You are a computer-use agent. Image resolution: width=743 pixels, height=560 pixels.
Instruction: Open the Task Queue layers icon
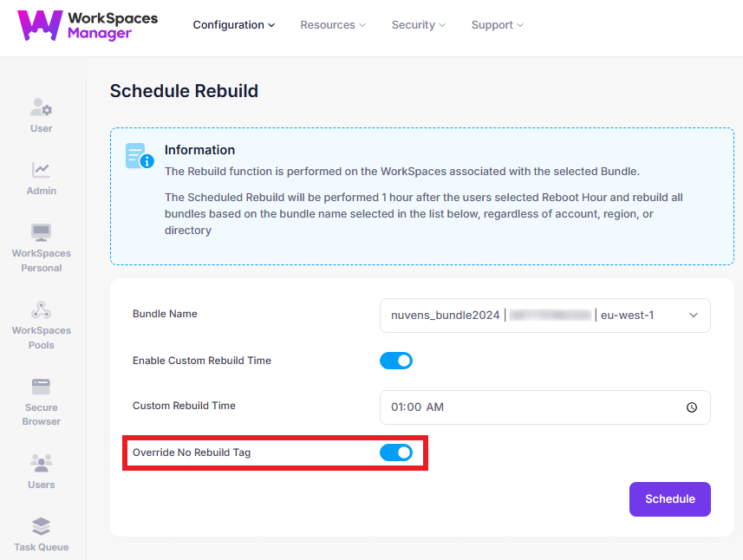coord(42,526)
